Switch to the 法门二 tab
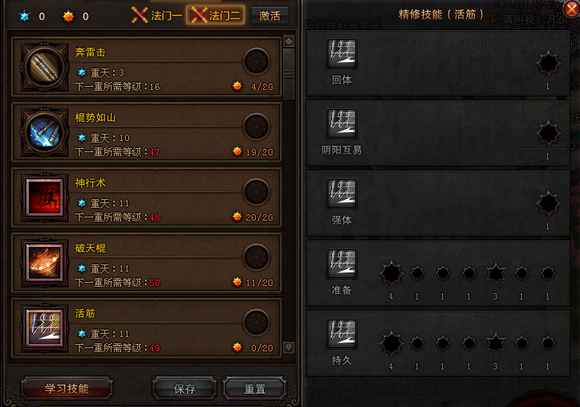Screen dimensions: 580x407 coord(216,16)
